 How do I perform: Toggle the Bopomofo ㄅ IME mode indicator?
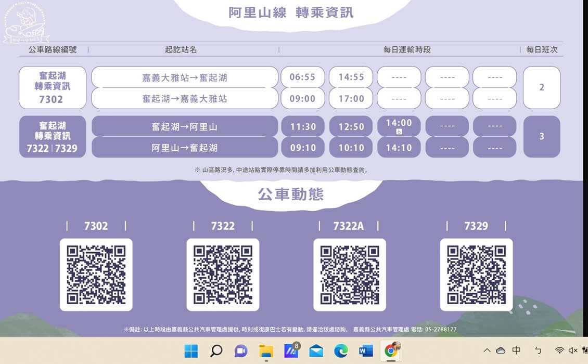pyautogui.click(x=538, y=351)
